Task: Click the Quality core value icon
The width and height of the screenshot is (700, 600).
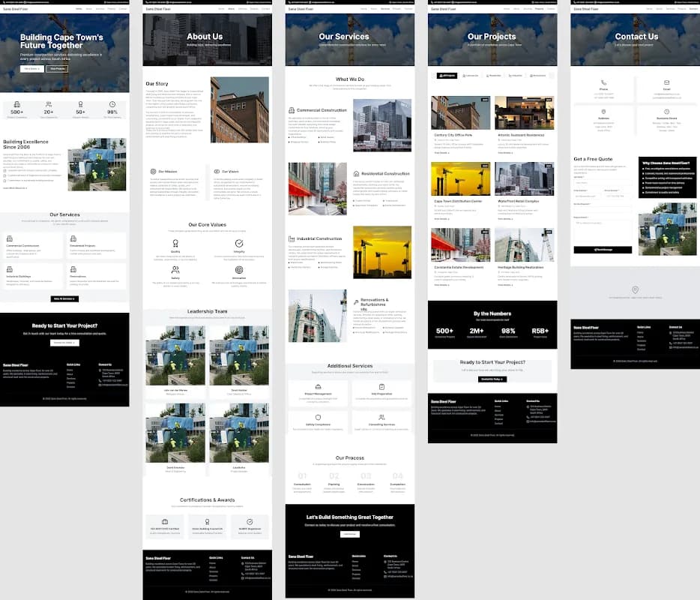Action: coord(175,244)
